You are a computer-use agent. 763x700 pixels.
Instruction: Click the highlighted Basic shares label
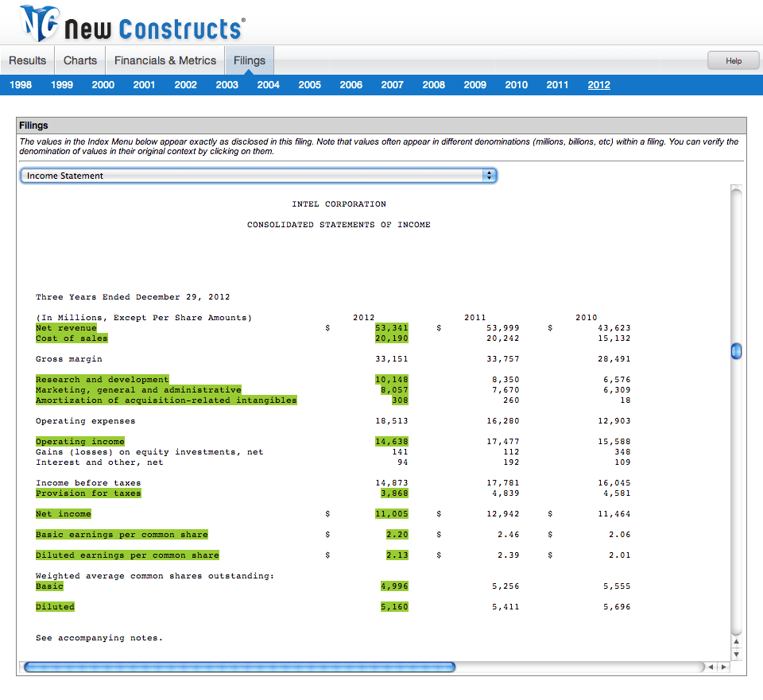pos(49,586)
